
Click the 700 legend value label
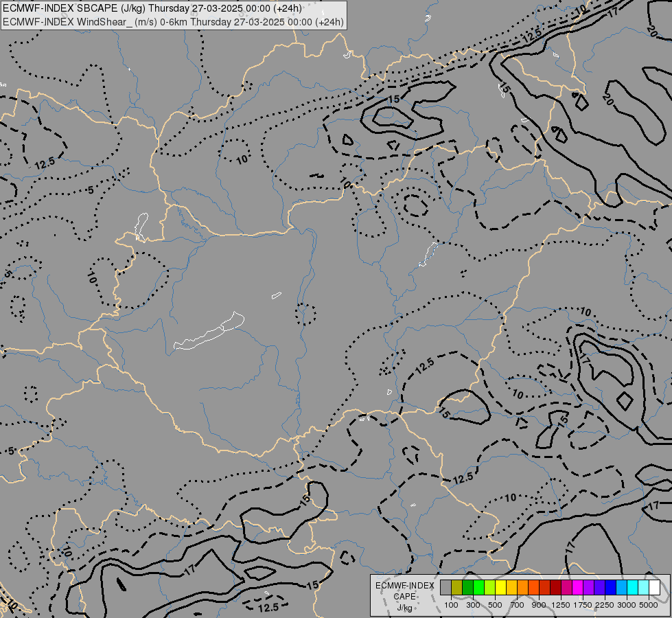(518, 605)
